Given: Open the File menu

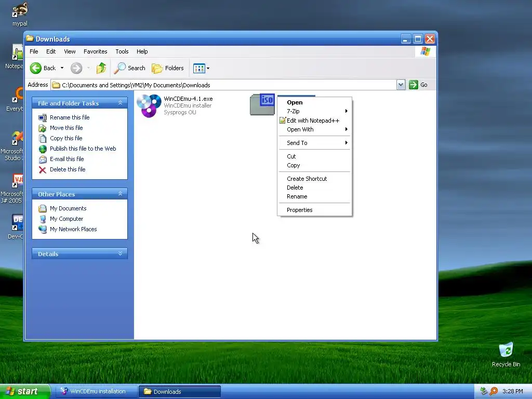Looking at the screenshot, I should (x=34, y=51).
